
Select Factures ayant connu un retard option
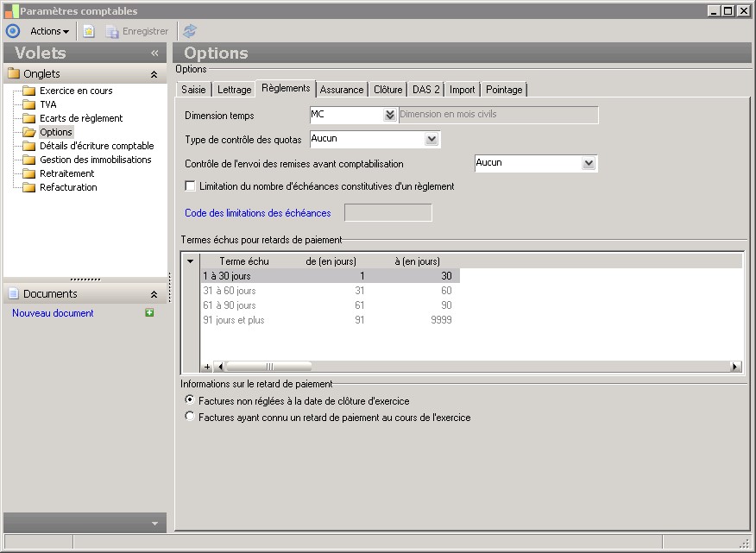190,418
